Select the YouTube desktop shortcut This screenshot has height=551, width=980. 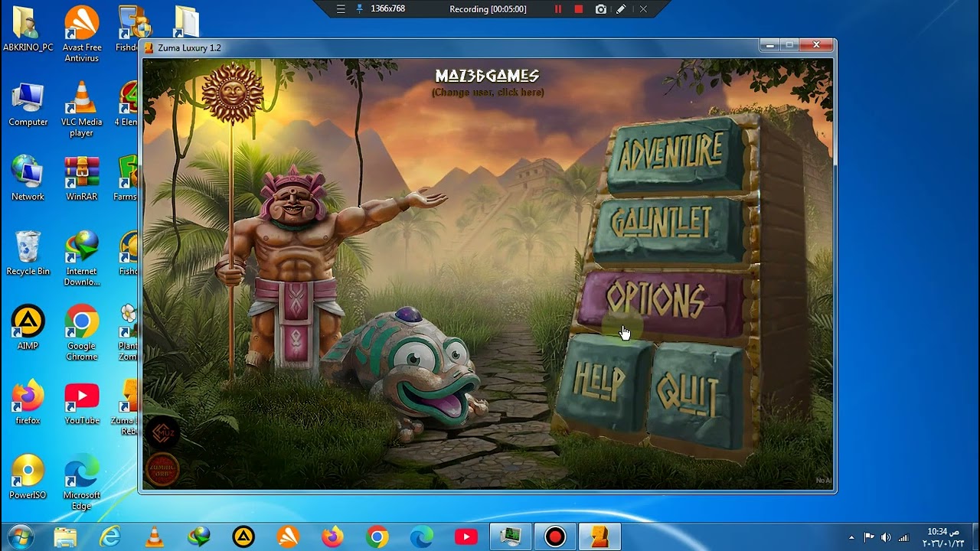pyautogui.click(x=82, y=402)
